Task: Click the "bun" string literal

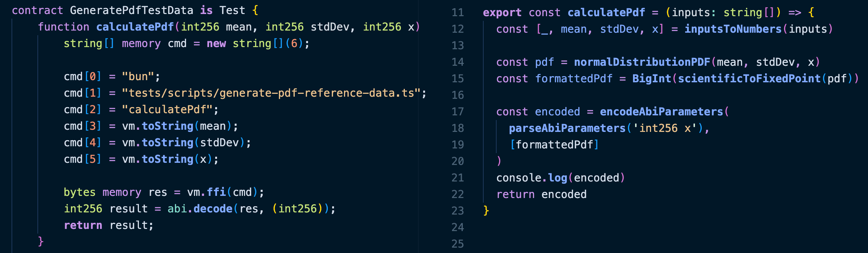Action: click(138, 77)
